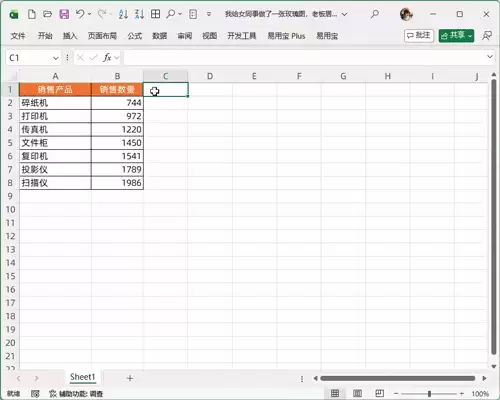Click the zoom slider handle
This screenshot has width=500, height=400.
[429, 394]
